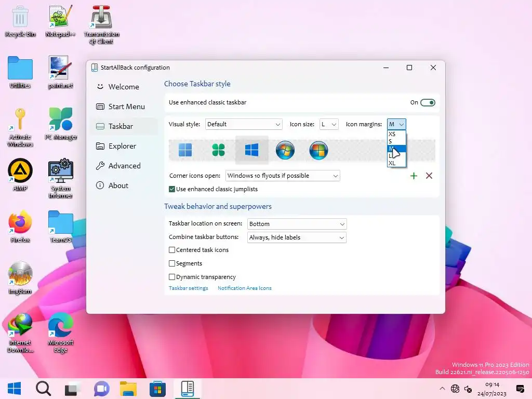Launch paint.net from the desktop
This screenshot has height=399, width=532.
pos(60,72)
